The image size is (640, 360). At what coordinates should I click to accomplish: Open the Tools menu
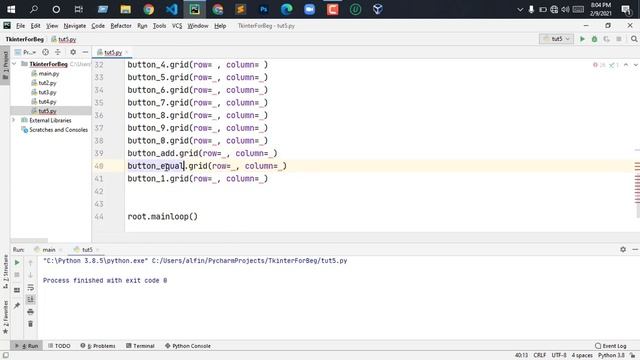(159, 26)
